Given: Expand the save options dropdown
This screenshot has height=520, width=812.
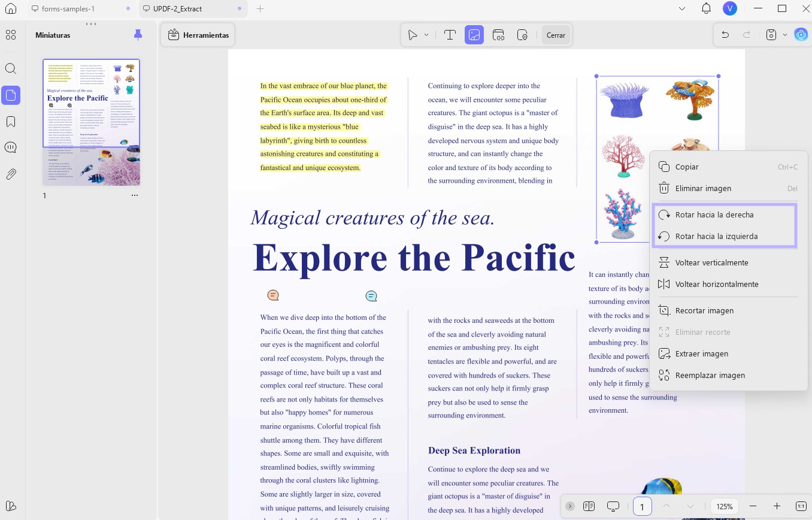Looking at the screenshot, I should pos(784,35).
